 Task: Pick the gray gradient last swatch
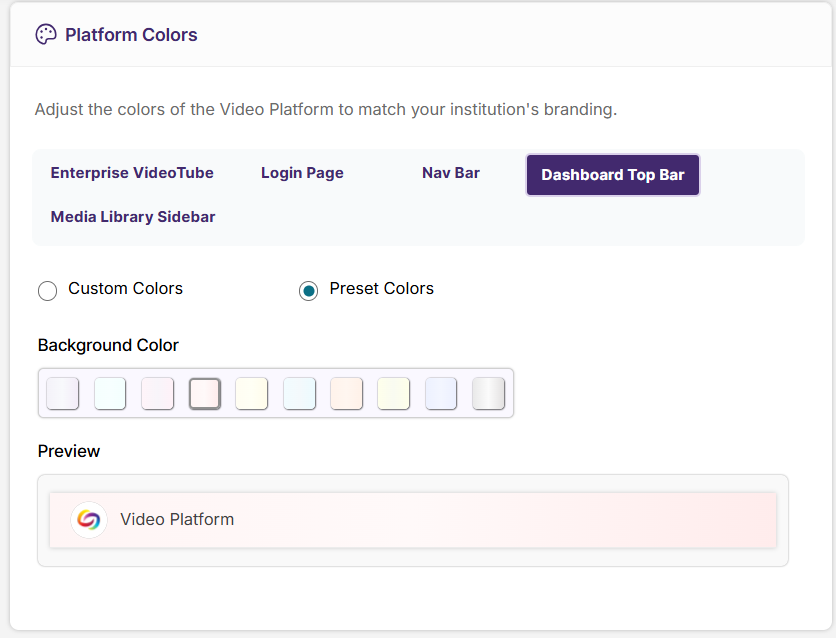point(488,393)
